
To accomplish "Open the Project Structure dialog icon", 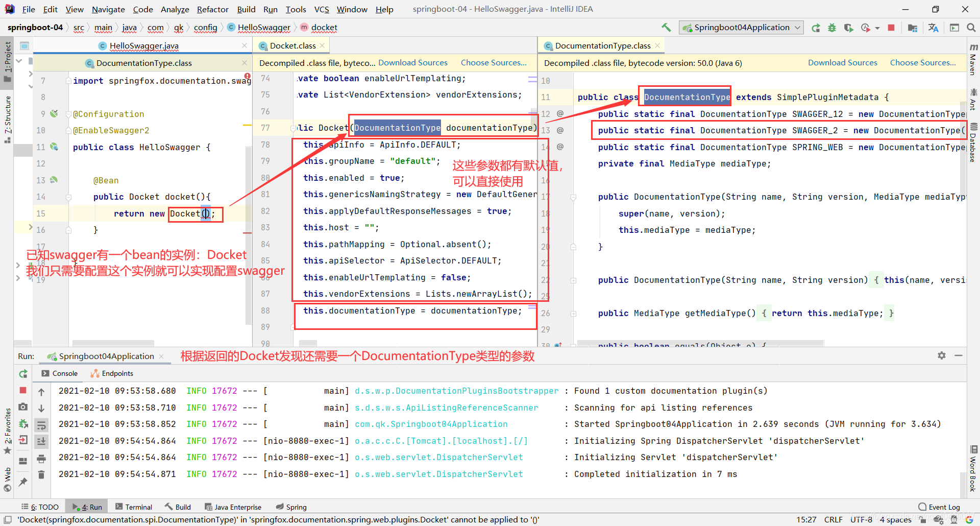I will [913, 28].
